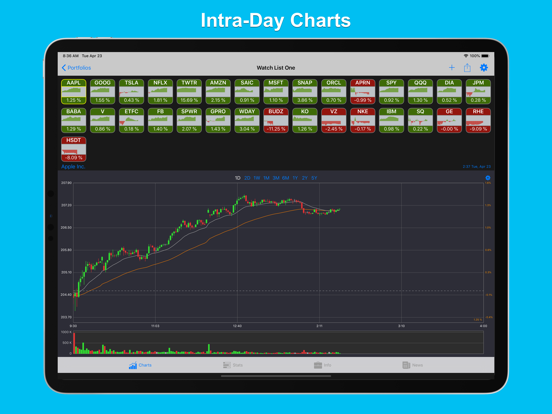Select the SPWR ticker tile
Viewport: 552px width, 414px height.
point(189,120)
